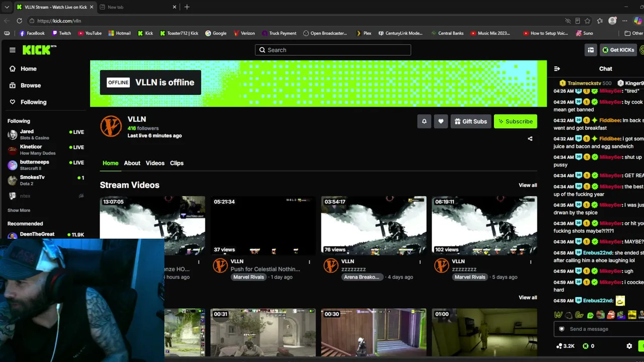The image size is (644, 362).
Task: Share the VLLN channel
Action: click(x=530, y=139)
